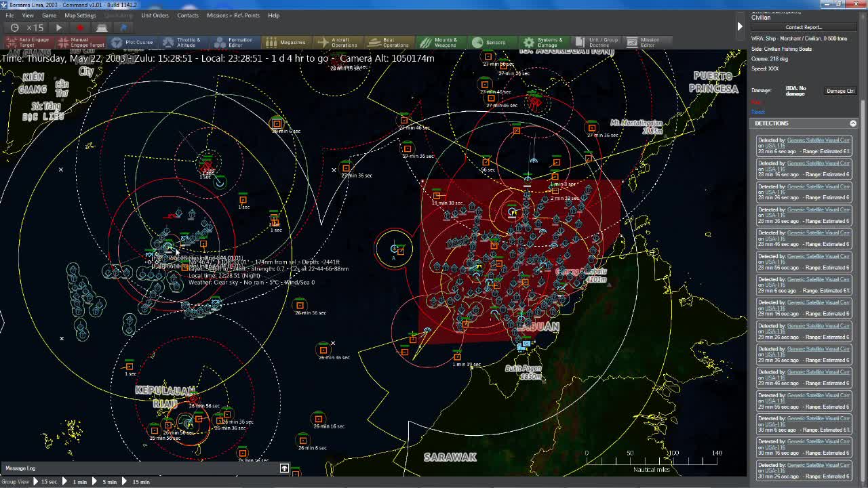Select the 30 min 26 sec ago detection entry

click(804, 470)
